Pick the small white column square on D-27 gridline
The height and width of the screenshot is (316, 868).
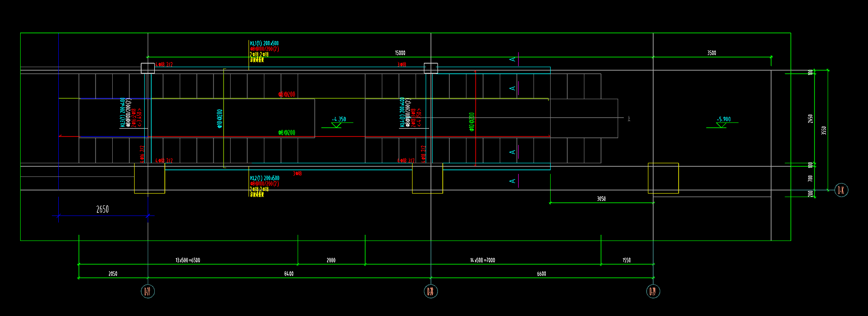tap(148, 68)
